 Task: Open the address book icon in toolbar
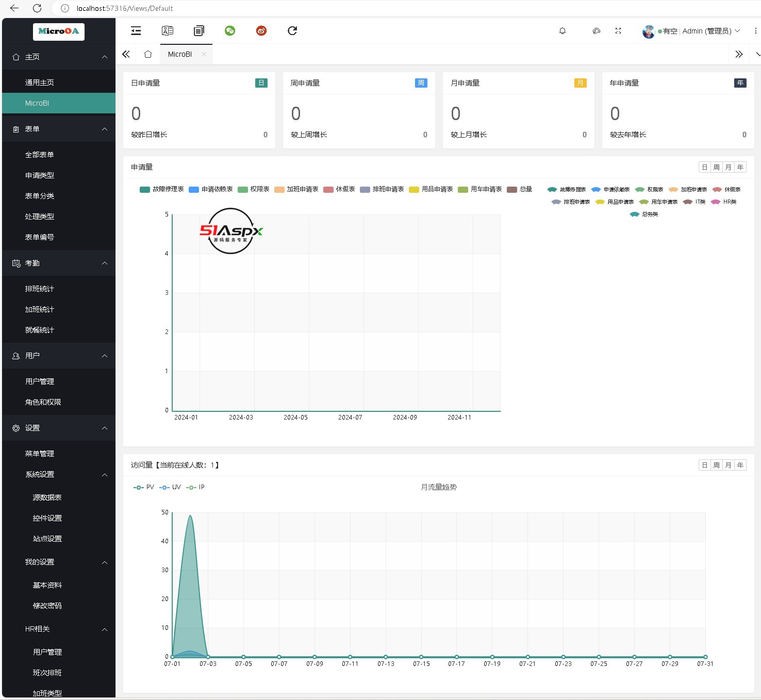point(168,31)
